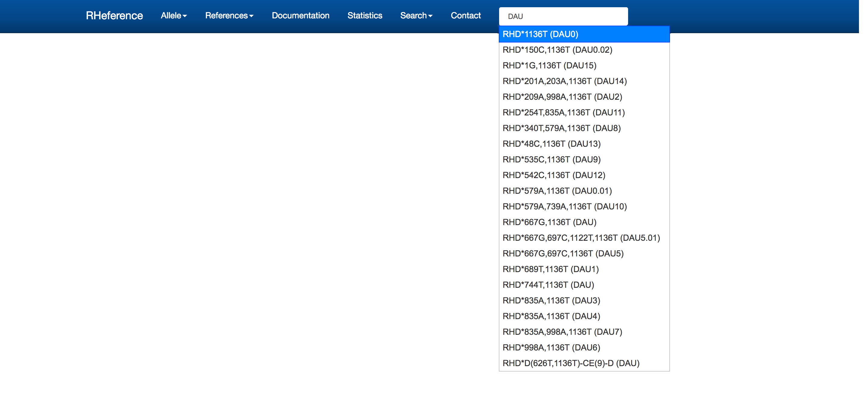The image size is (868, 405).
Task: Open the RHeference home link
Action: click(x=114, y=15)
